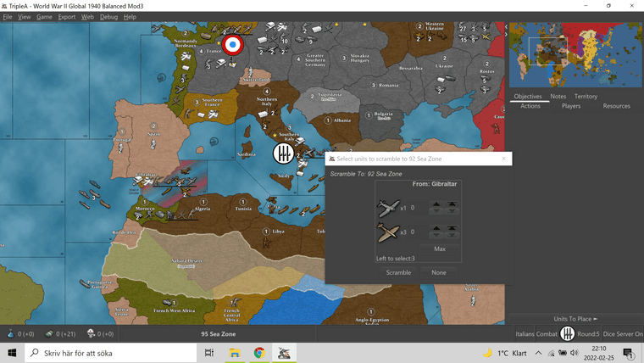
Task: Open File Explorer from the taskbar
Action: click(234, 353)
